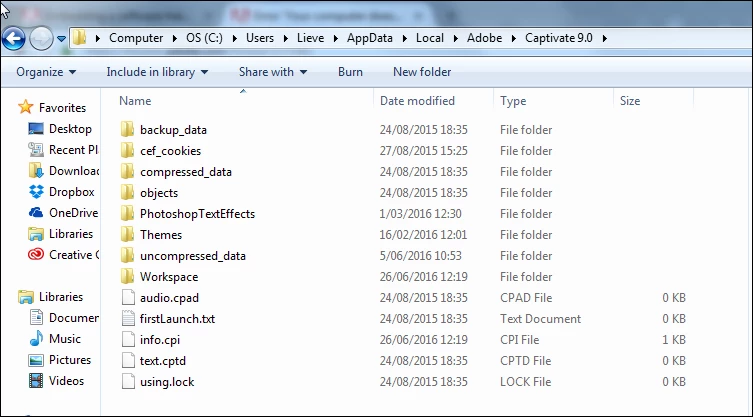Click the 'LOCK File' type cell
Screen dimensions: 753x417
coord(525,382)
